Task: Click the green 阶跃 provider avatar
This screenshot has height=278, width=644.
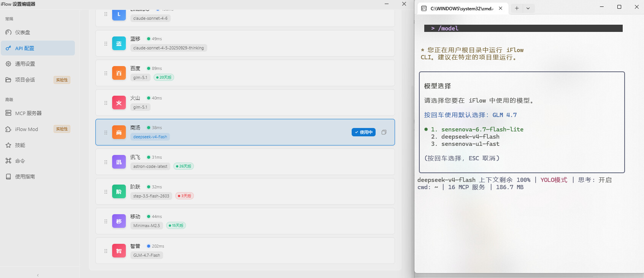Action: tap(119, 192)
